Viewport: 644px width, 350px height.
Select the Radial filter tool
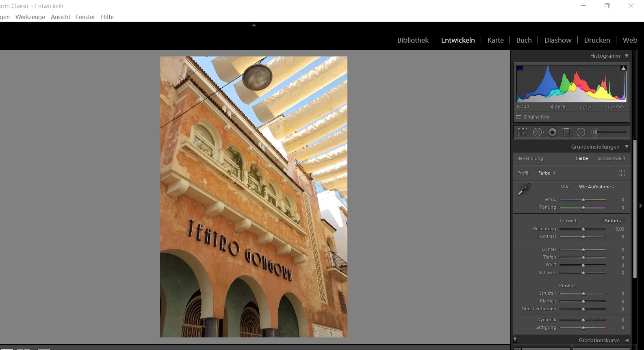pyautogui.click(x=581, y=132)
